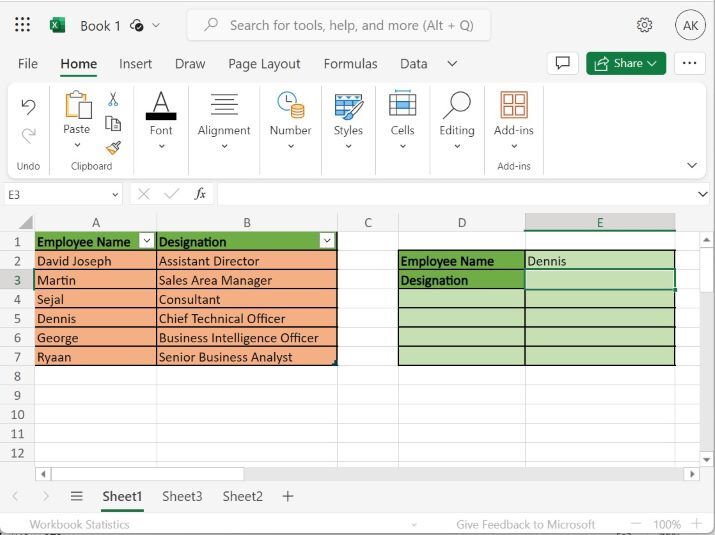The height and width of the screenshot is (535, 715).
Task: Open the Cells group icon
Action: (x=402, y=104)
